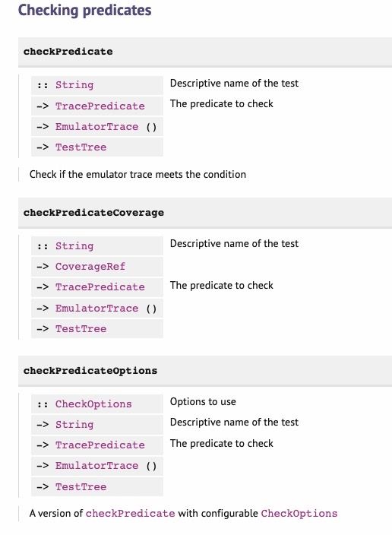Open TestTree link in checkPredicateOptions signature
This screenshot has height=535, width=392.
click(x=81, y=486)
